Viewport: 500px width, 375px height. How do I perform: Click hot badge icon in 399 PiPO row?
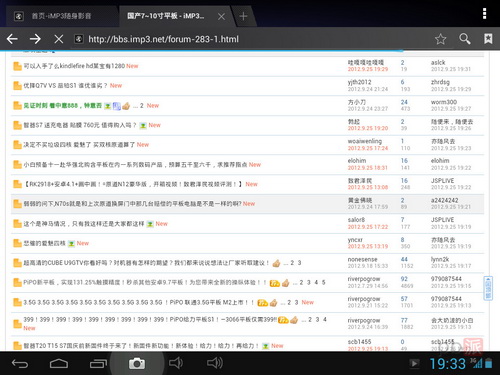[x=283, y=320]
